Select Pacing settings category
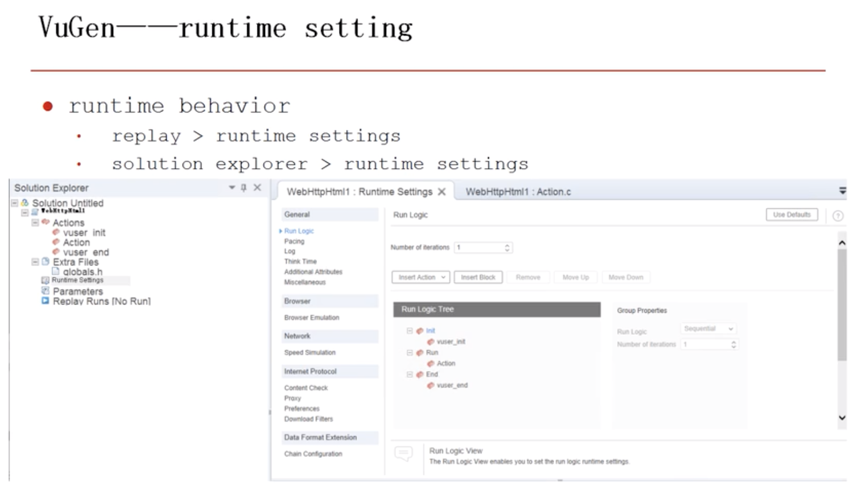868x486 pixels. [294, 242]
